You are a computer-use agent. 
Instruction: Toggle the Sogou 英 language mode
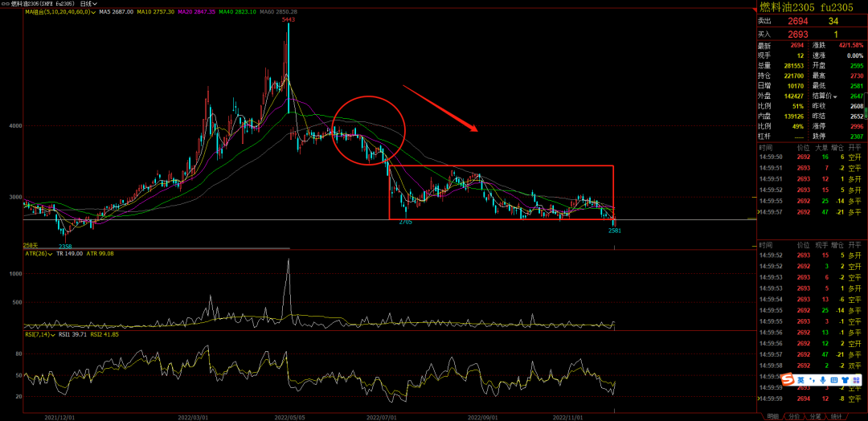tap(800, 380)
